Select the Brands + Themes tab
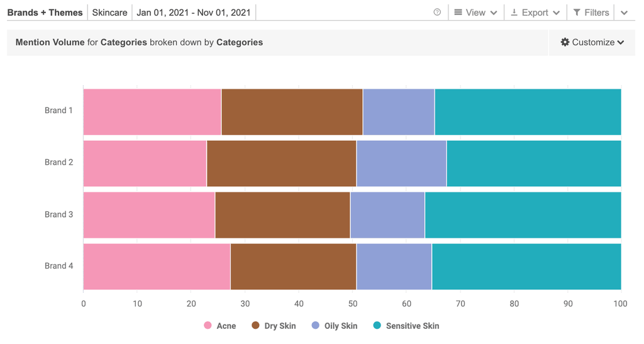Image resolution: width=644 pixels, height=344 pixels. [x=45, y=13]
